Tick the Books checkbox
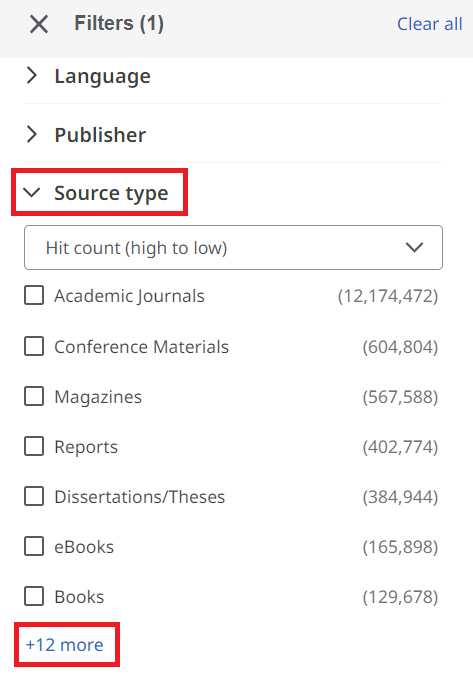The height and width of the screenshot is (677, 473). click(34, 597)
